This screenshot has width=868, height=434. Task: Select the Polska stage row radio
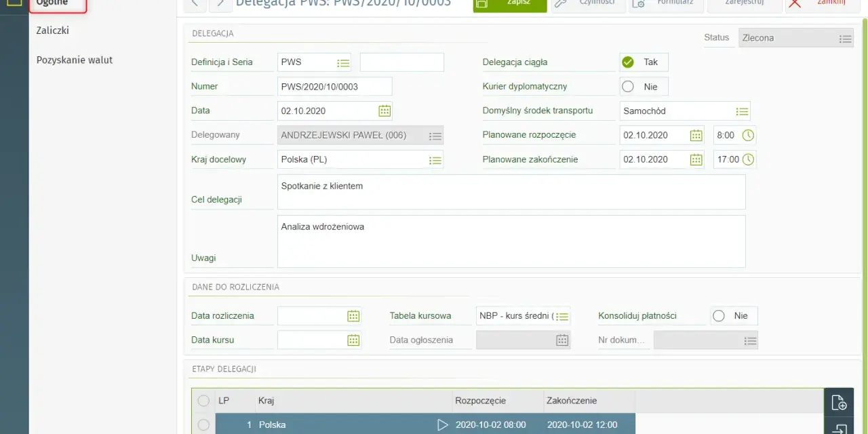[x=203, y=425]
